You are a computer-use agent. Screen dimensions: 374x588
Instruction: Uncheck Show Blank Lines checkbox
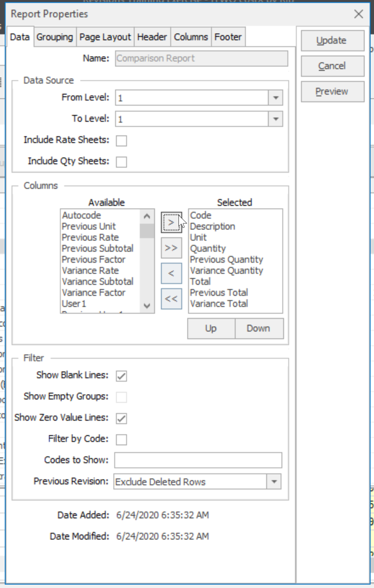[121, 376]
